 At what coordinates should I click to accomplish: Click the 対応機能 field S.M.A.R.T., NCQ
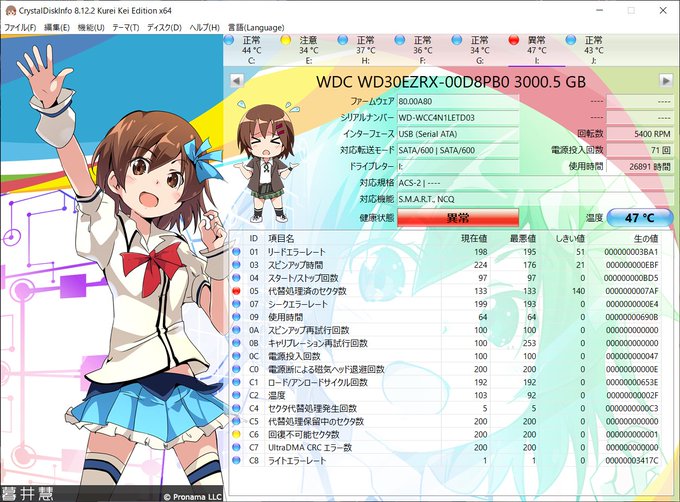click(535, 199)
